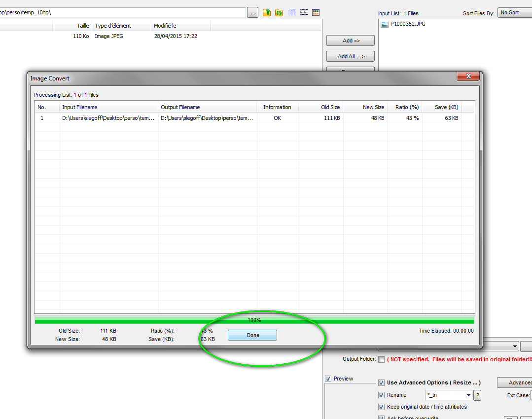Viewport: 532px width, 419px height.
Task: Click the green 100% progress bar
Action: pos(254,321)
